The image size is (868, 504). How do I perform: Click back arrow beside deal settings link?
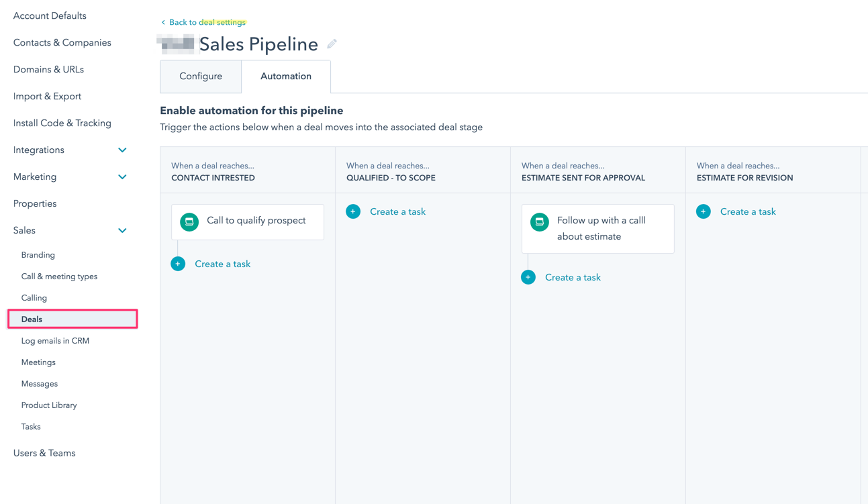click(163, 22)
